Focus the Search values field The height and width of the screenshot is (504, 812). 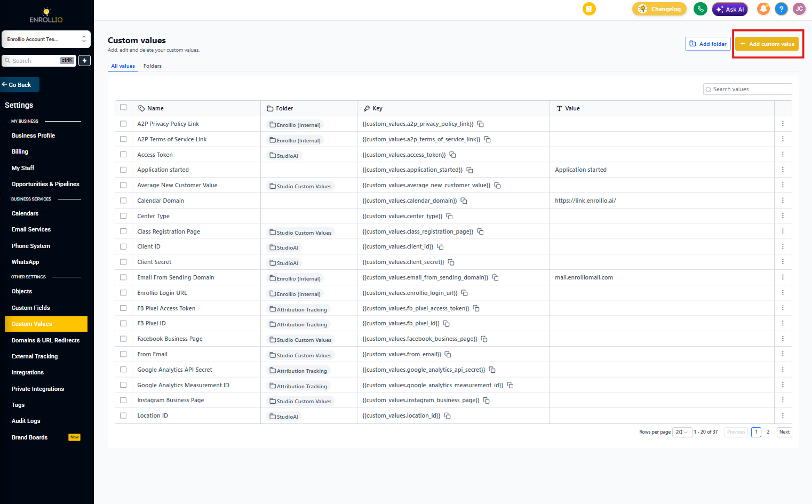click(747, 89)
